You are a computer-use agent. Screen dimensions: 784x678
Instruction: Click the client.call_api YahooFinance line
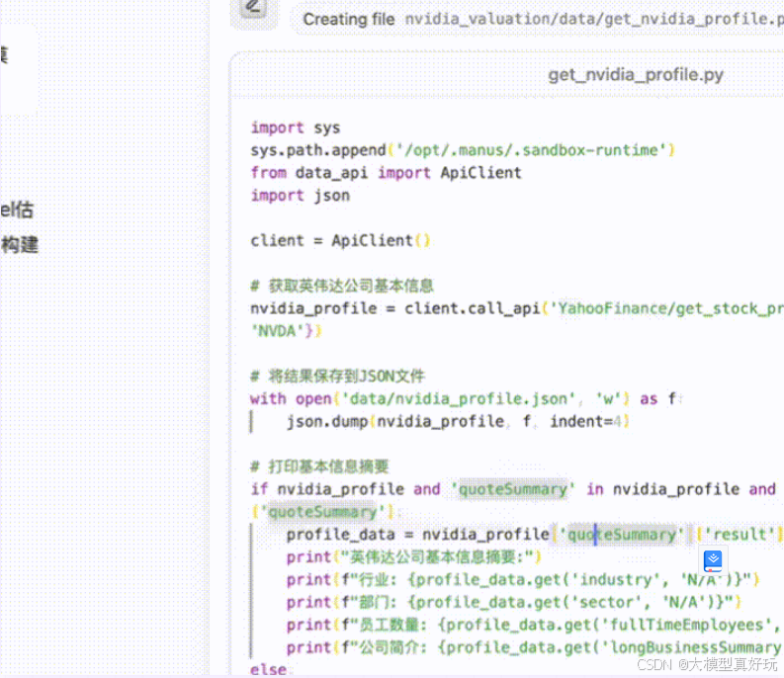point(517,308)
